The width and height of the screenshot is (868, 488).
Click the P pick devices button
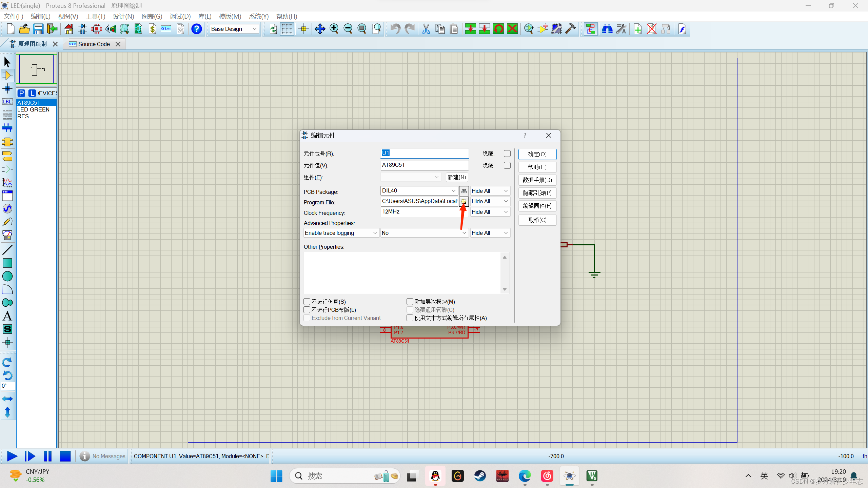21,93
